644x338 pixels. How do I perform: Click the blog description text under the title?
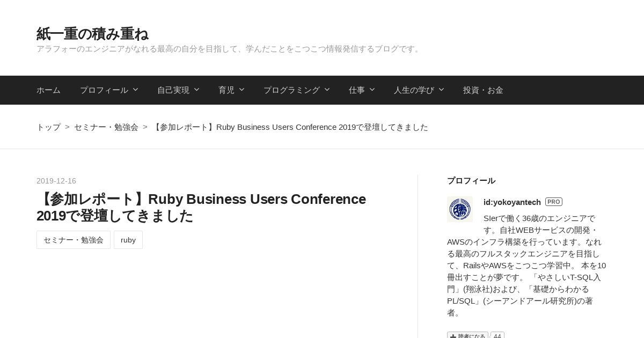(229, 49)
